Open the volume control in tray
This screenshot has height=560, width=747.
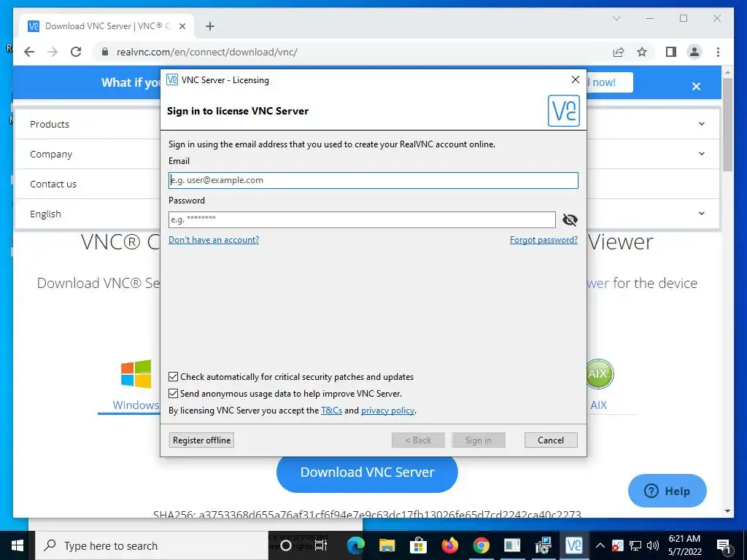653,545
